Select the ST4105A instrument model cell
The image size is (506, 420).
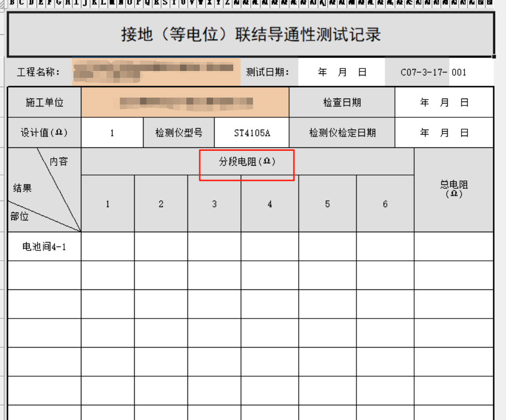tap(252, 133)
